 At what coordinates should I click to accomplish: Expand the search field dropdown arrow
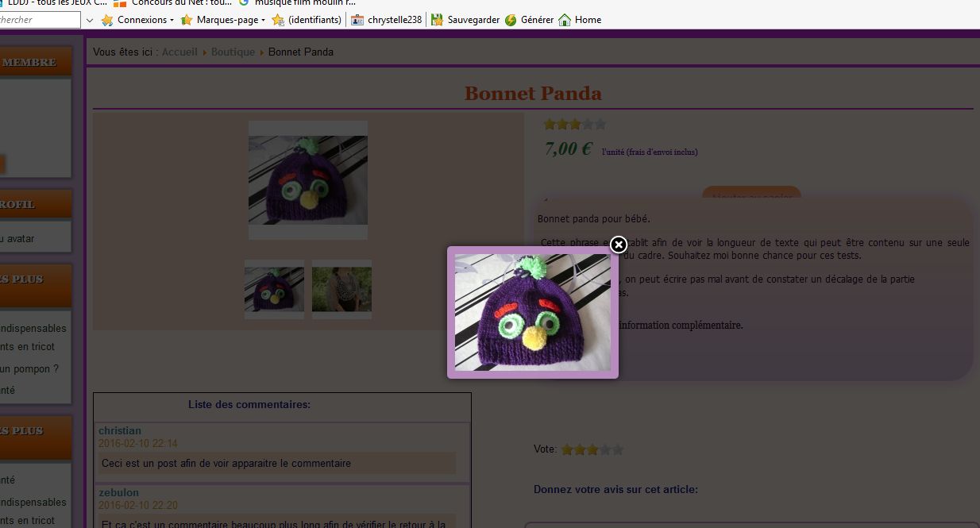(89, 20)
